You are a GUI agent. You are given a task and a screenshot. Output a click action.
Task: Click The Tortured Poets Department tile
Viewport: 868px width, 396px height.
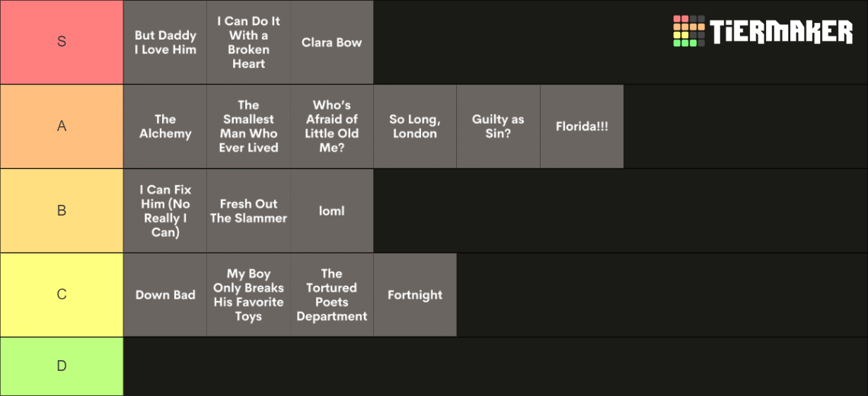pyautogui.click(x=331, y=295)
